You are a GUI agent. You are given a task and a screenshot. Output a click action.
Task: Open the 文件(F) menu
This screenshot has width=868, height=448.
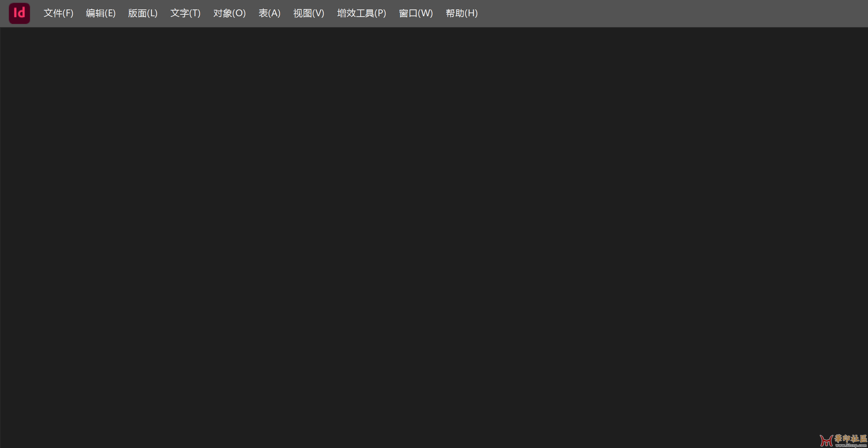58,13
